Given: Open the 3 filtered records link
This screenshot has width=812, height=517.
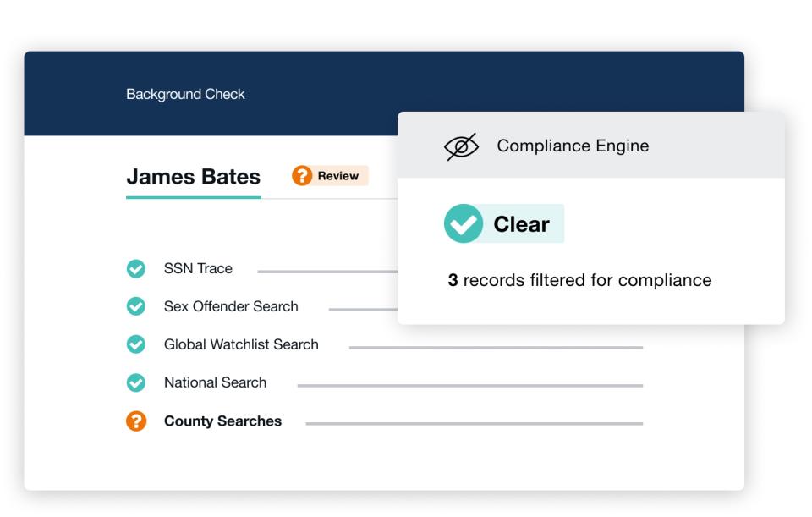Looking at the screenshot, I should pos(579,280).
